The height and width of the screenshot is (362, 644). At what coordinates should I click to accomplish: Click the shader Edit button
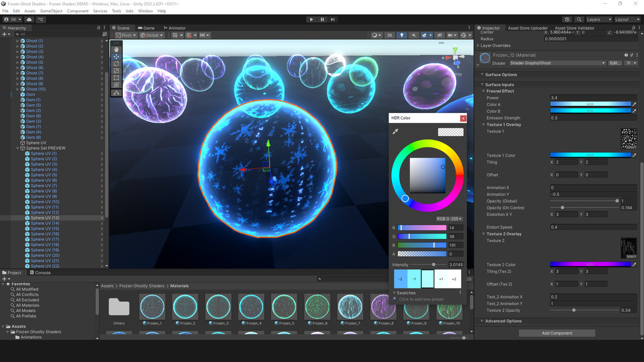[x=615, y=63]
